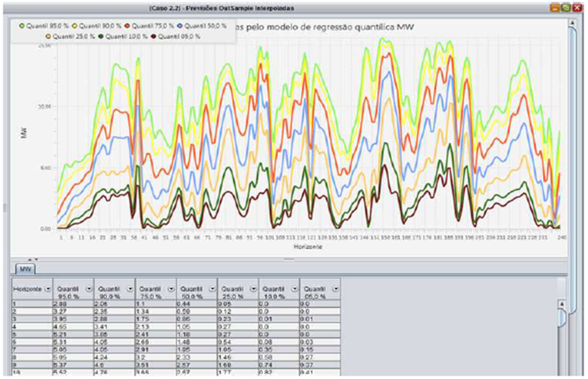Click the table scrollbar up arrow
The width and height of the screenshot is (588, 379).
point(562,304)
